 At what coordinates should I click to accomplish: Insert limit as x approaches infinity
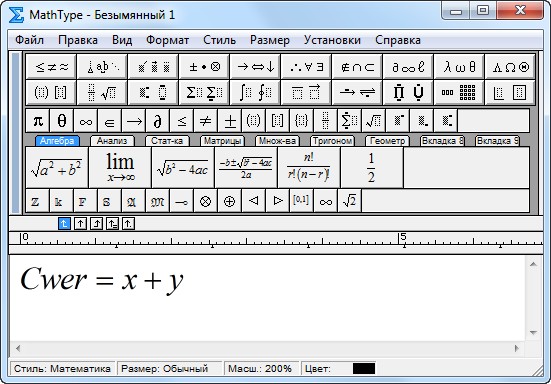point(120,168)
